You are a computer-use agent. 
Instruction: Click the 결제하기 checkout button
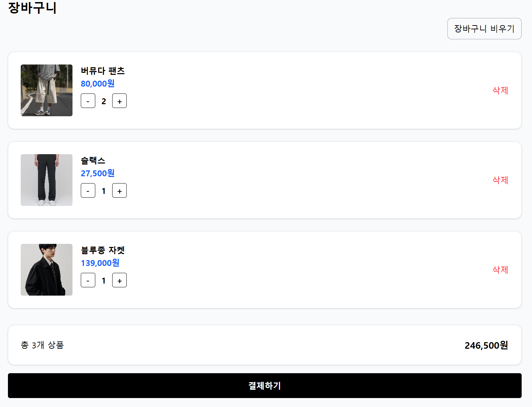pyautogui.click(x=265, y=386)
